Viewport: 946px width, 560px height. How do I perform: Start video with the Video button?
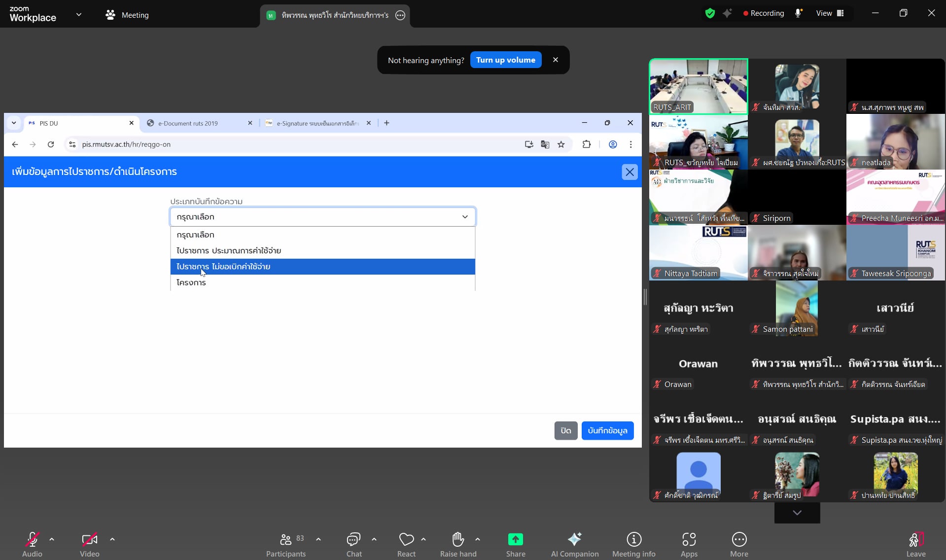[89, 539]
